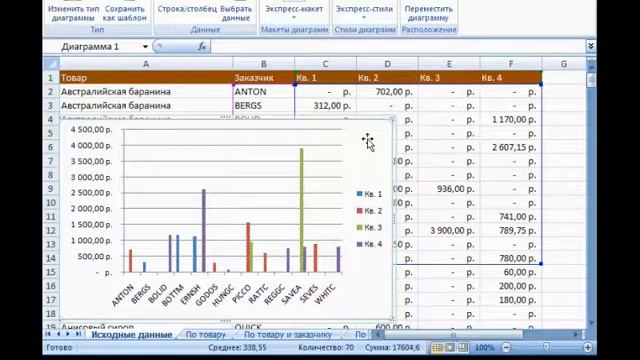The width and height of the screenshot is (640, 360).
Task: Click the Количество: 70 status entry
Action: [326, 348]
